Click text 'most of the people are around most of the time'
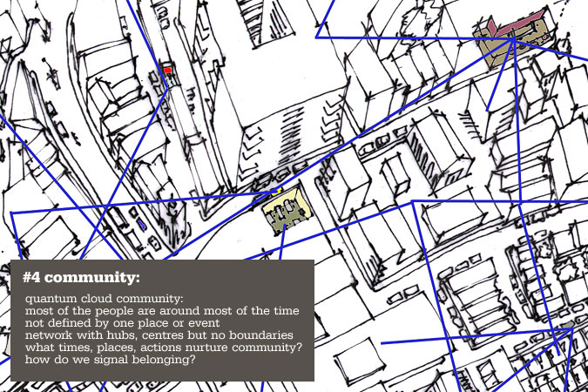Viewport: 588px width, 392px height. click(x=162, y=311)
